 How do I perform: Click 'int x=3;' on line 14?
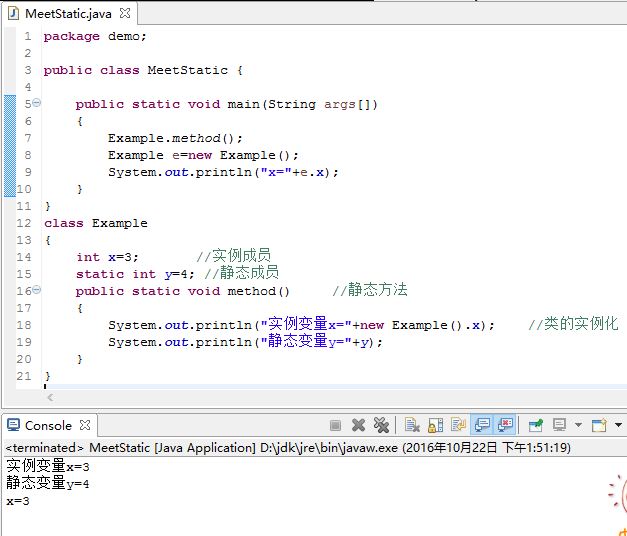click(107, 257)
